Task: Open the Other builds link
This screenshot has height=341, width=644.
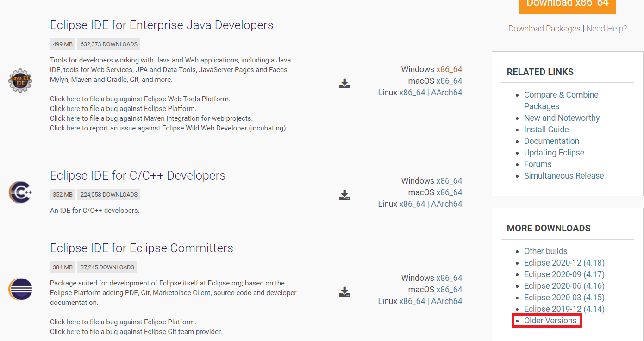Action: [x=545, y=251]
